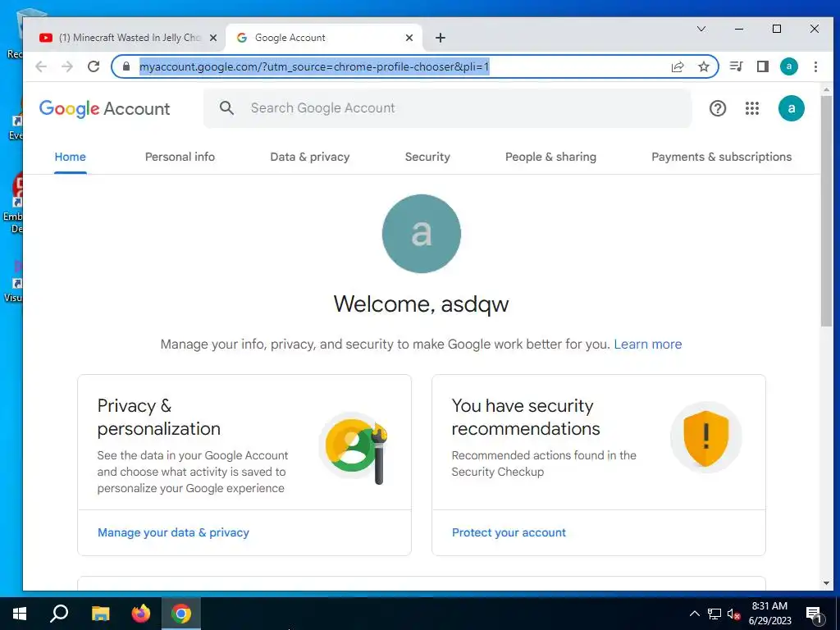
Task: Open Payments & subscriptions tab
Action: (722, 157)
